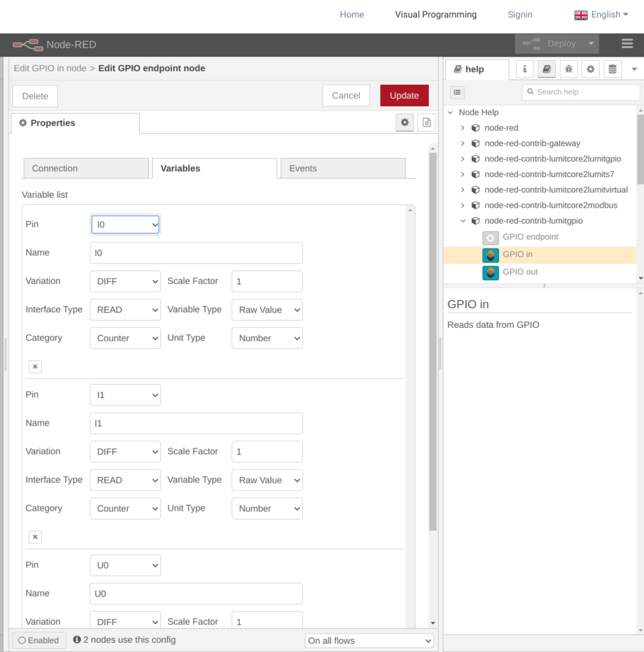The image size is (644, 652).
Task: Open the Visual Programming page
Action: click(x=436, y=15)
